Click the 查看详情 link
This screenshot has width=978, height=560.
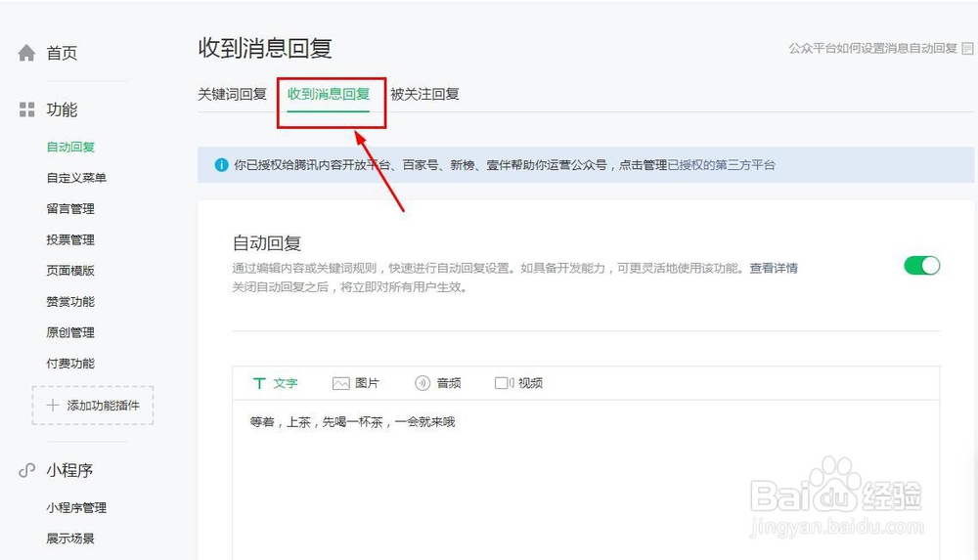pos(774,268)
